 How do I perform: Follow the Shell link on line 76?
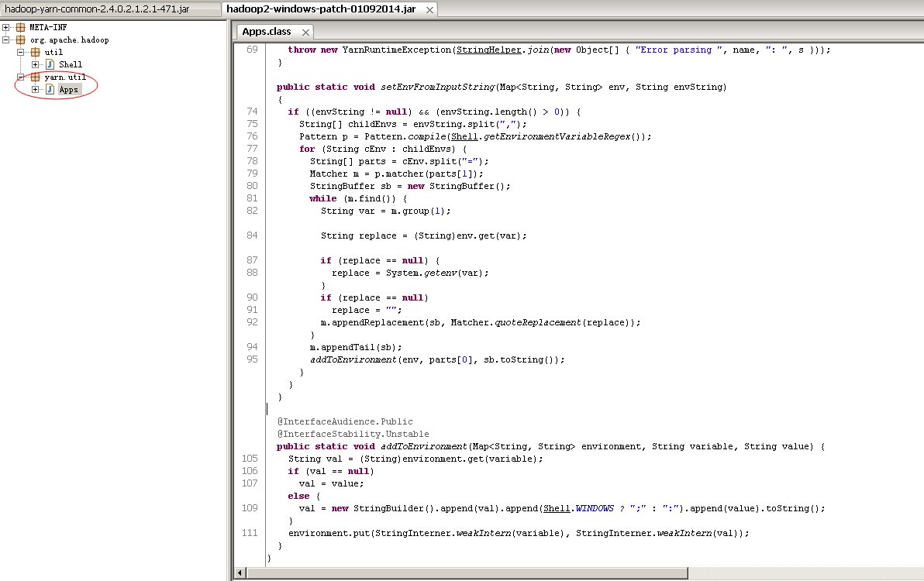[x=464, y=136]
